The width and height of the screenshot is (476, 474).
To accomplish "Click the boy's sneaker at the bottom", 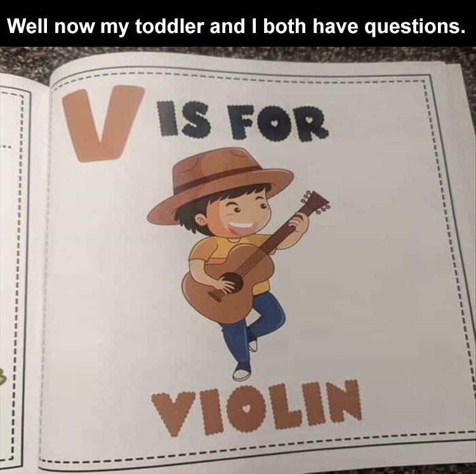I will pyautogui.click(x=242, y=371).
